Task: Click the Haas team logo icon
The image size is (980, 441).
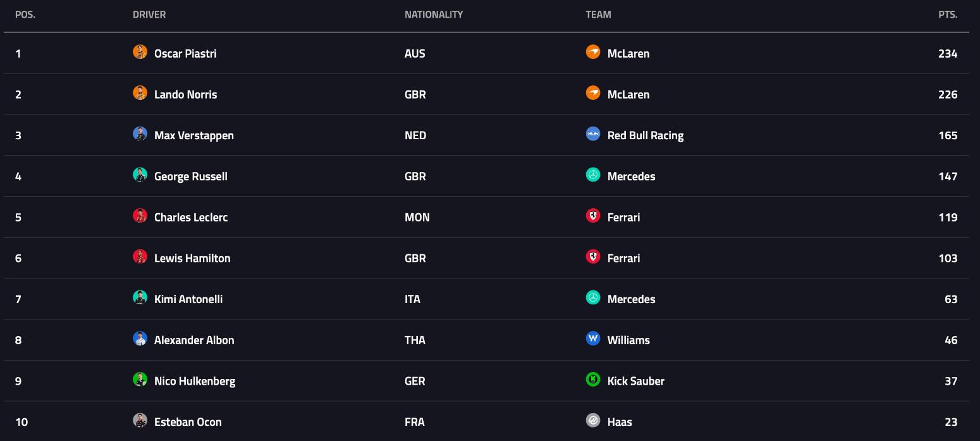Action: (x=593, y=421)
